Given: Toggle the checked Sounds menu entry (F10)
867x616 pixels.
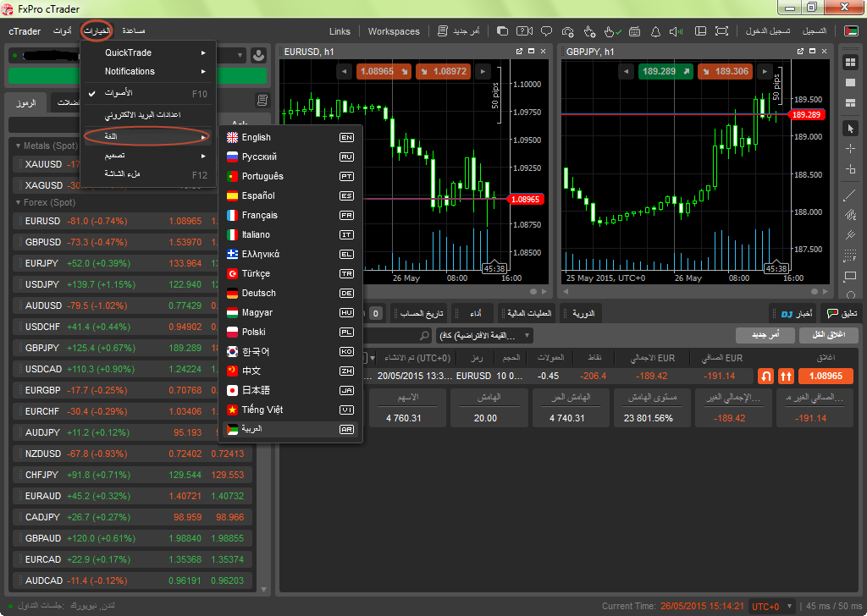Looking at the screenshot, I should (148, 93).
